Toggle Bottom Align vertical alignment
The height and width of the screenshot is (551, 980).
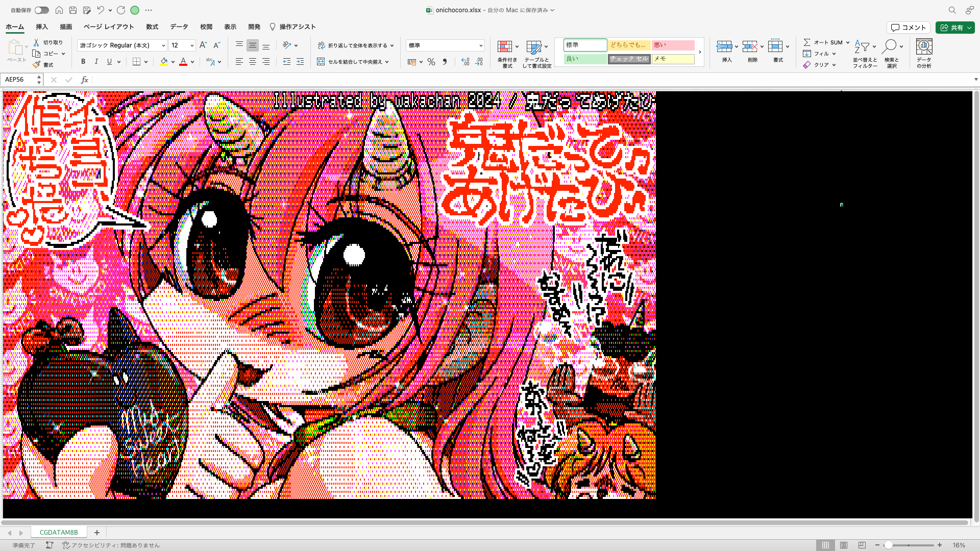click(266, 45)
